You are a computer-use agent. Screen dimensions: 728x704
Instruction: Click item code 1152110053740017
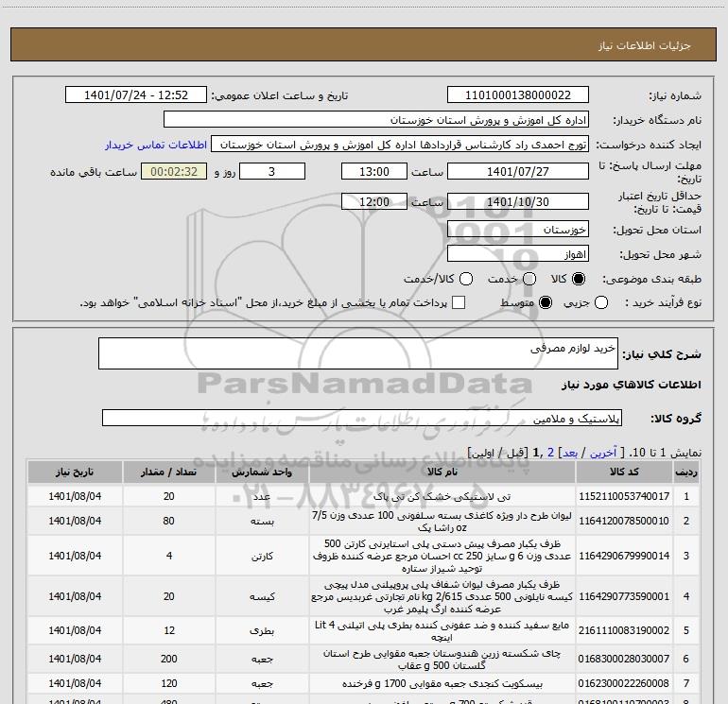point(624,496)
